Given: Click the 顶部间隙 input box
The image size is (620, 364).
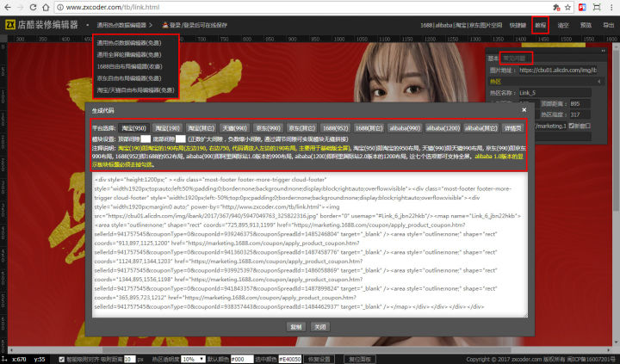Looking at the screenshot, I should coord(146,139).
